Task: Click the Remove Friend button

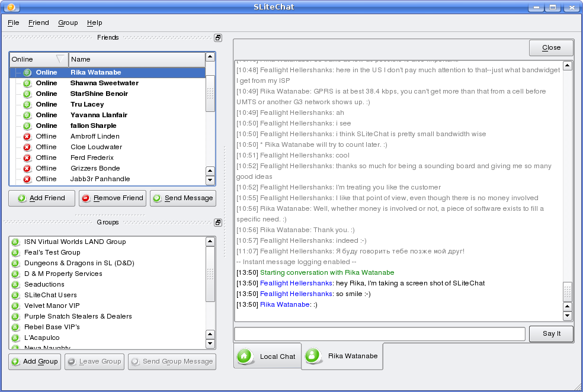Action: click(x=113, y=198)
